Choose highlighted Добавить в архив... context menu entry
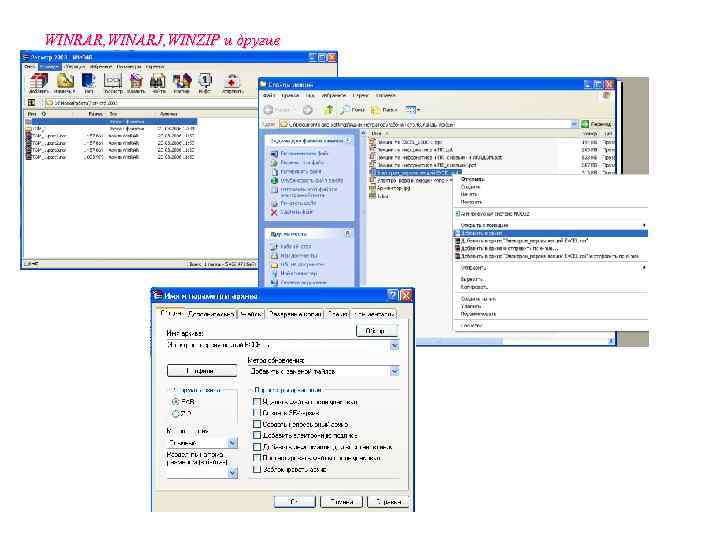This screenshot has width=720, height=540. point(551,234)
